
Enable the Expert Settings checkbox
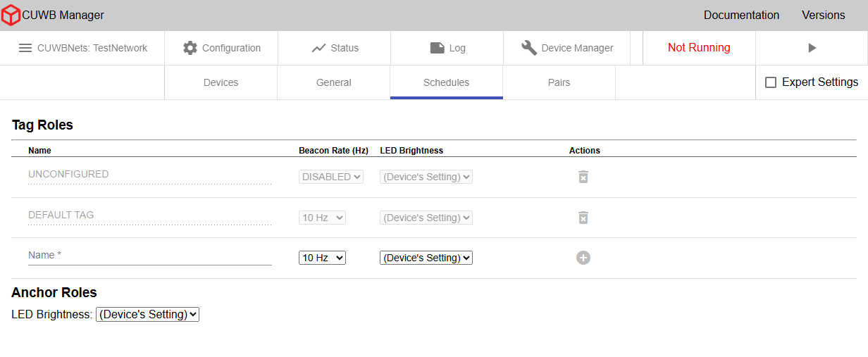tap(771, 82)
